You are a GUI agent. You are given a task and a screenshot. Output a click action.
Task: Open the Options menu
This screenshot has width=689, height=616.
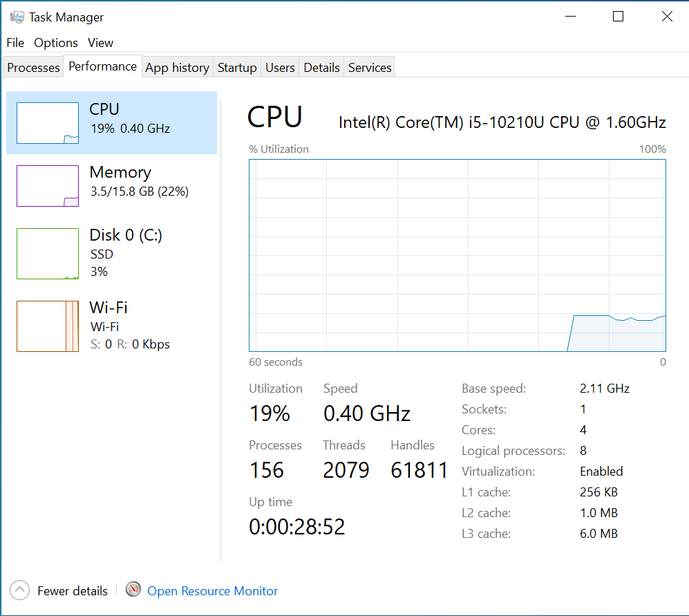pos(56,43)
